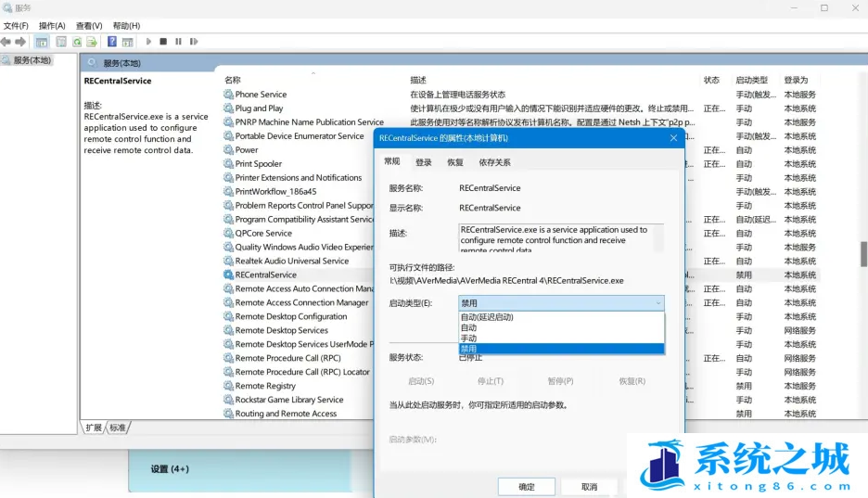868x498 pixels.
Task: Click the gear icon beside Remote Registry
Action: pyautogui.click(x=228, y=385)
